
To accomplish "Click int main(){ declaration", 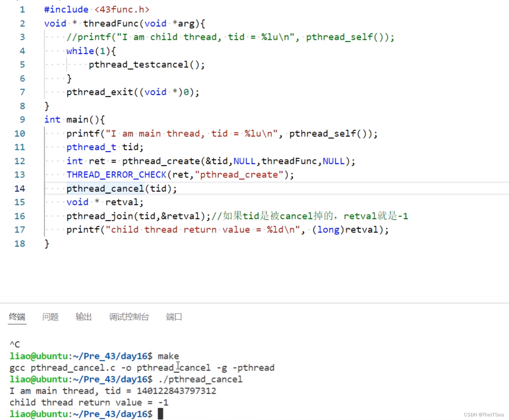I will coord(75,119).
